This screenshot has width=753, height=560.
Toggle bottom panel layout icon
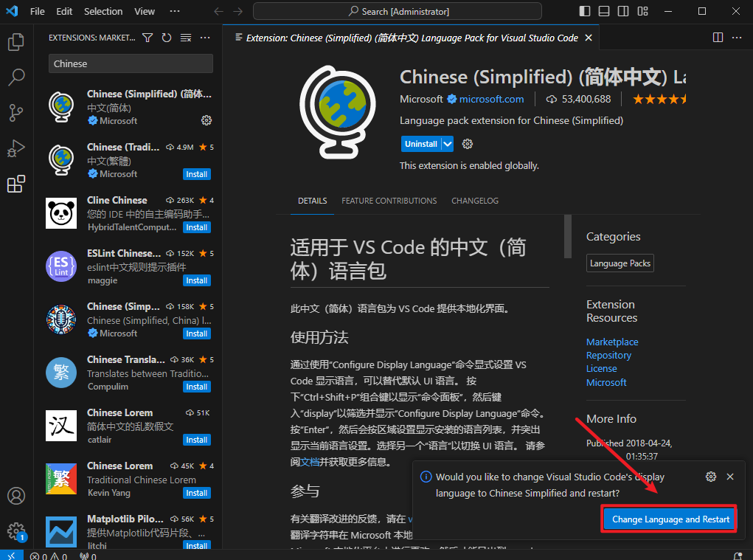point(603,11)
